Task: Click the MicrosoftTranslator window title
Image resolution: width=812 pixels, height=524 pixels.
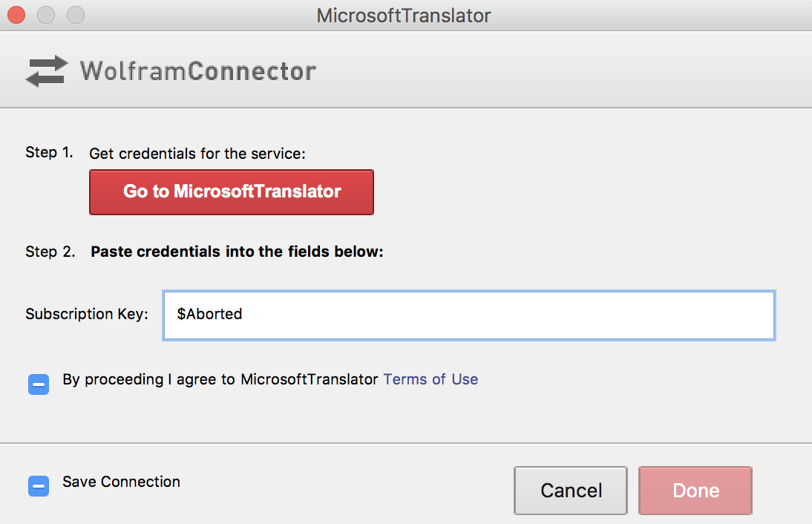Action: coord(404,16)
